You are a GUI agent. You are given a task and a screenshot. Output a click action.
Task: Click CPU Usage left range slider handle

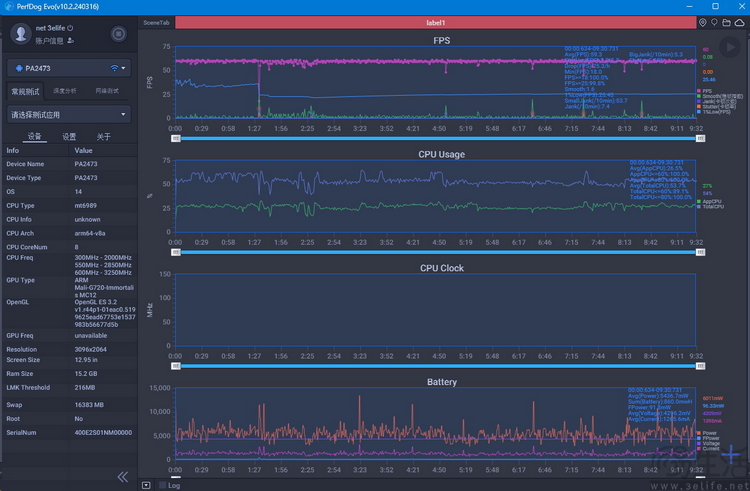click(x=176, y=252)
